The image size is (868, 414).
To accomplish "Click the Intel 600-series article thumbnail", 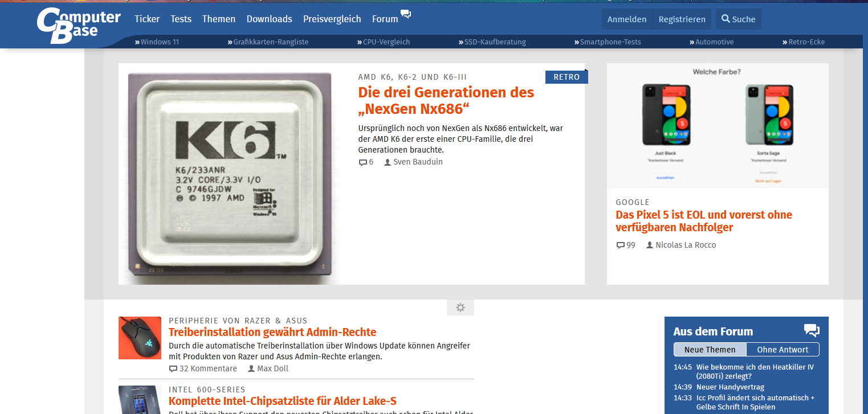I will [140, 400].
